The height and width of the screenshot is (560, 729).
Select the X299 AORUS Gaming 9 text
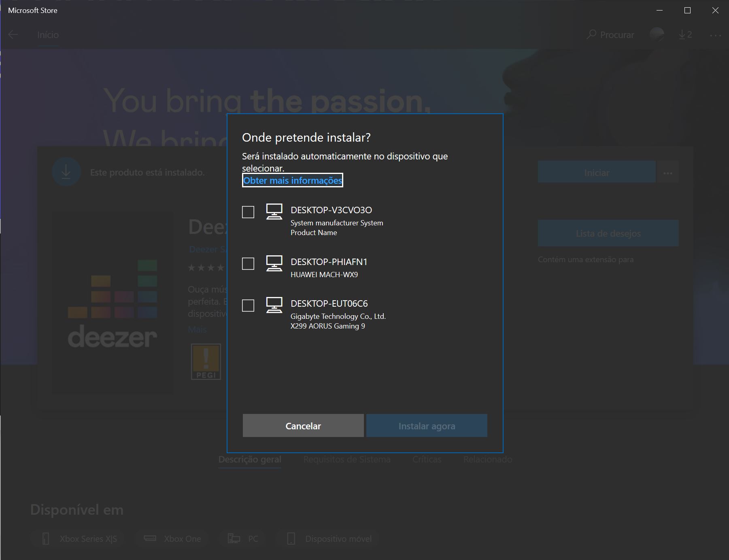click(x=328, y=326)
